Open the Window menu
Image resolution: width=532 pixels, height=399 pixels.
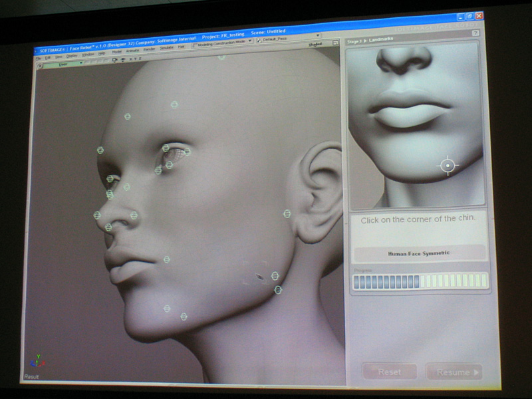88,54
